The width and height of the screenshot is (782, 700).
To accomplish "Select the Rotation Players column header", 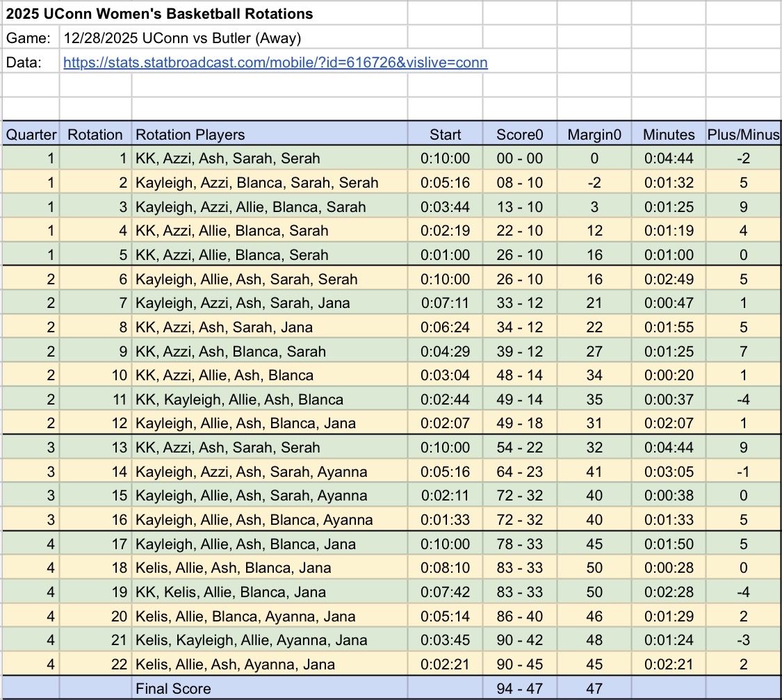I will point(190,135).
